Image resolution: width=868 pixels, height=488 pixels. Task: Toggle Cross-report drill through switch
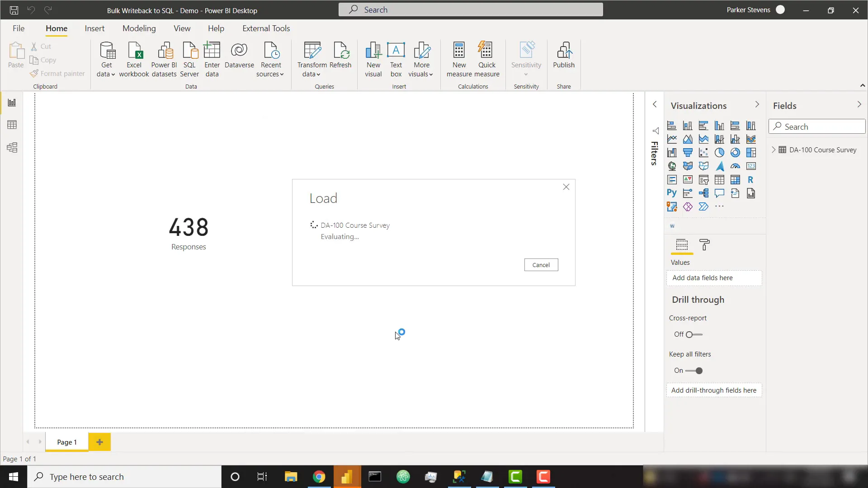pos(694,335)
